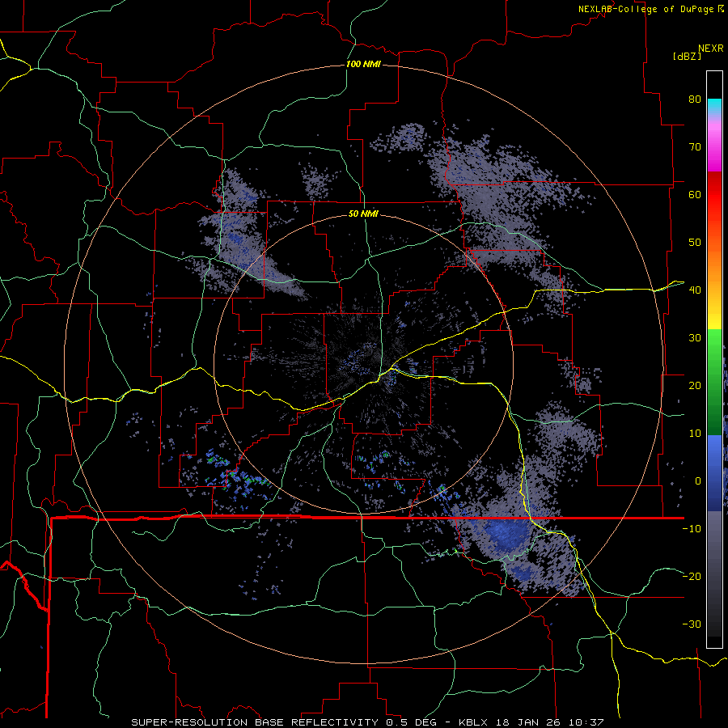Click the -20 dBZ scale value
Screen dimensions: 728x728
(692, 576)
